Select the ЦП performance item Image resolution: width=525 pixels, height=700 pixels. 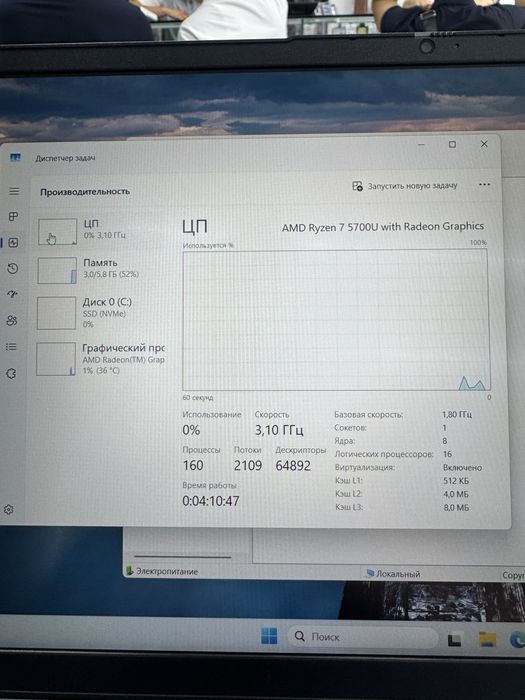[102, 231]
